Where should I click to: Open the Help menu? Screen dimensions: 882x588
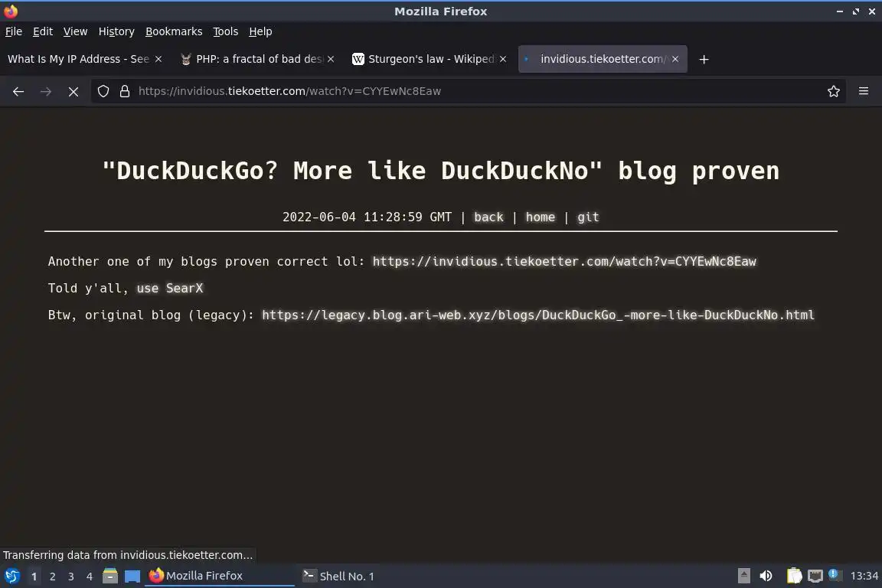(260, 31)
